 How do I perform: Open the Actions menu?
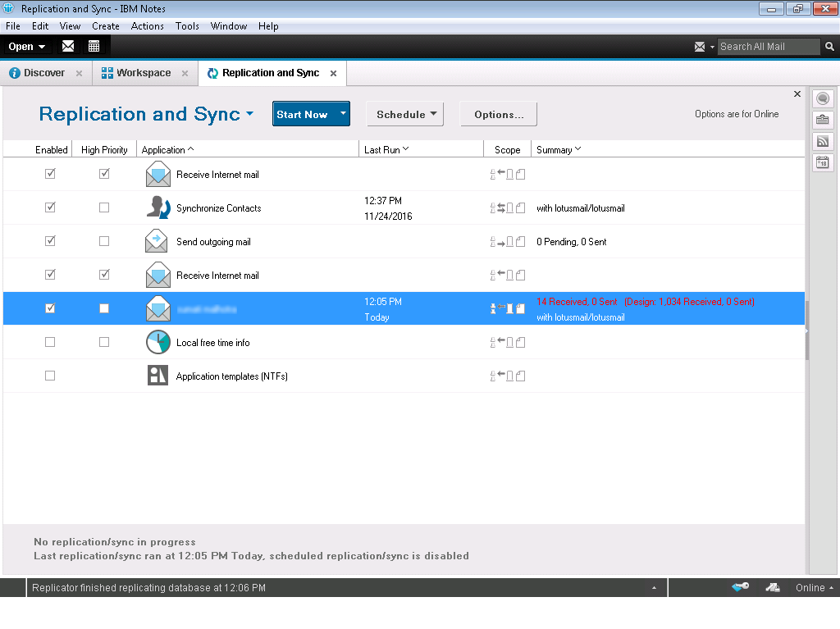[x=147, y=26]
